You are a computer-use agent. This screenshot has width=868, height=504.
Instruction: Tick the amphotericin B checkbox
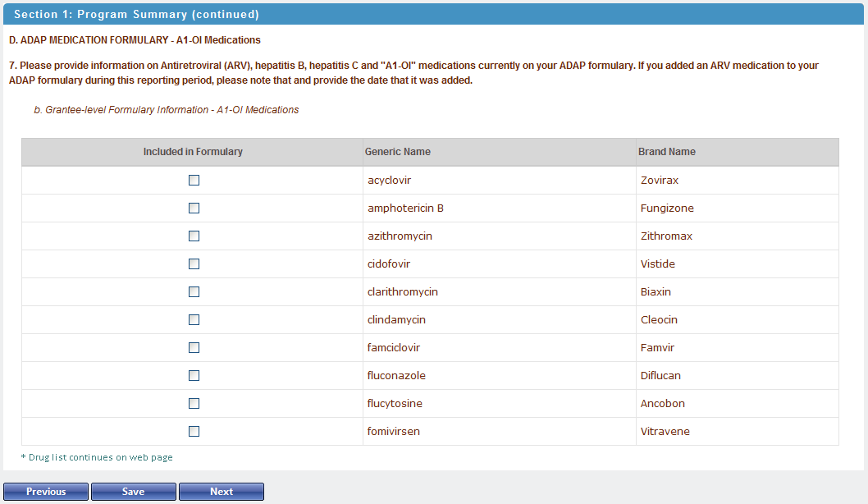[x=194, y=208]
